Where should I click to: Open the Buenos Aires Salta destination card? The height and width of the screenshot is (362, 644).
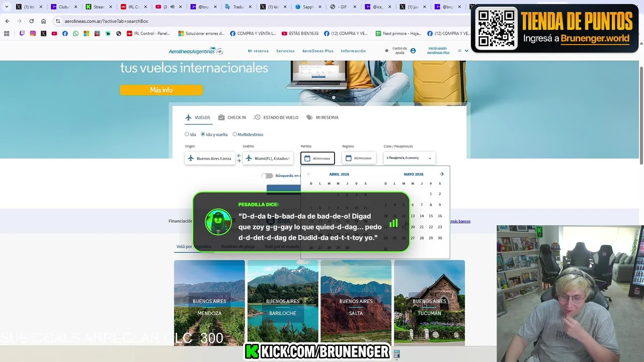(356, 303)
